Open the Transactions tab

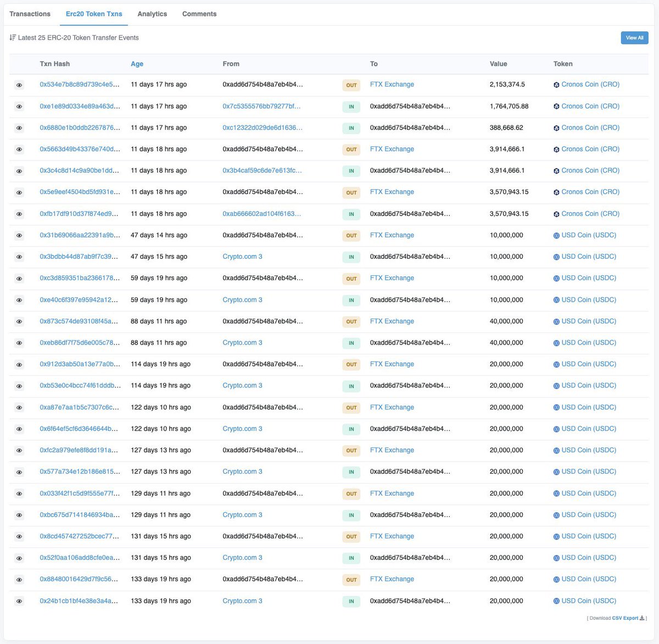[x=30, y=14]
